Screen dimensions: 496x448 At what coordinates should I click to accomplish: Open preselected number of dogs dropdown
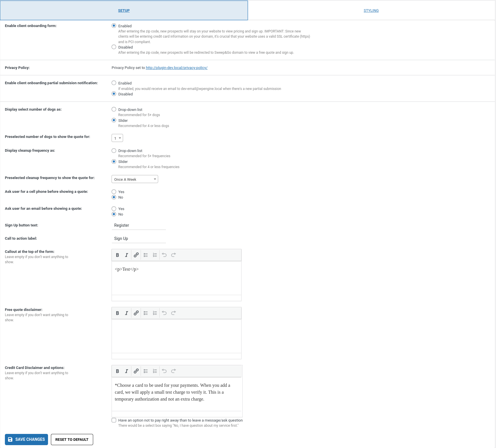coord(117,138)
